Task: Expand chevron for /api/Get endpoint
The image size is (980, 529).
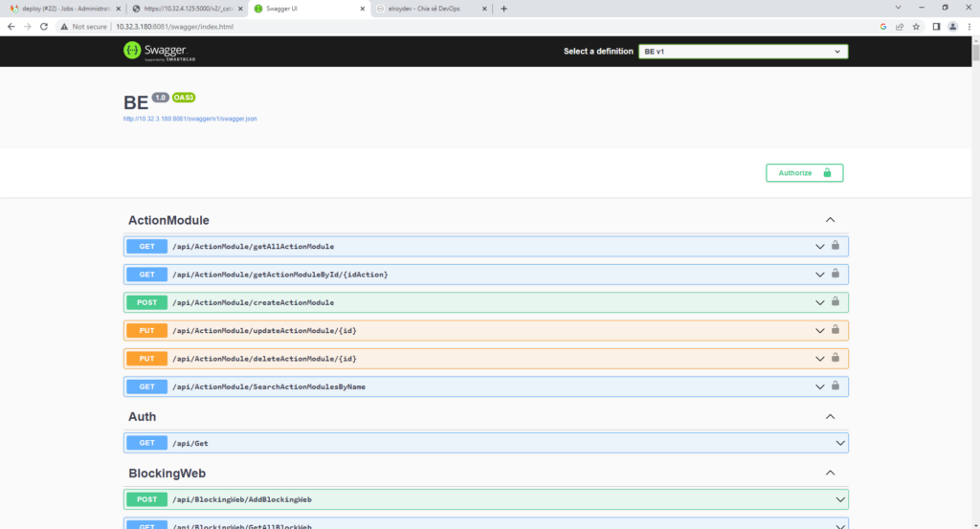Action: pos(840,444)
